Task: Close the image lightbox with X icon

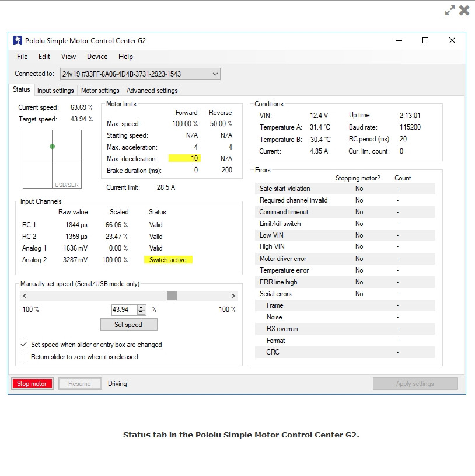Action: [464, 10]
